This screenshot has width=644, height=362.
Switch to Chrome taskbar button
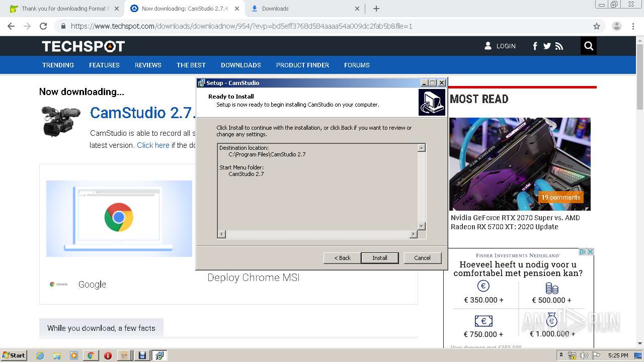coord(91,355)
